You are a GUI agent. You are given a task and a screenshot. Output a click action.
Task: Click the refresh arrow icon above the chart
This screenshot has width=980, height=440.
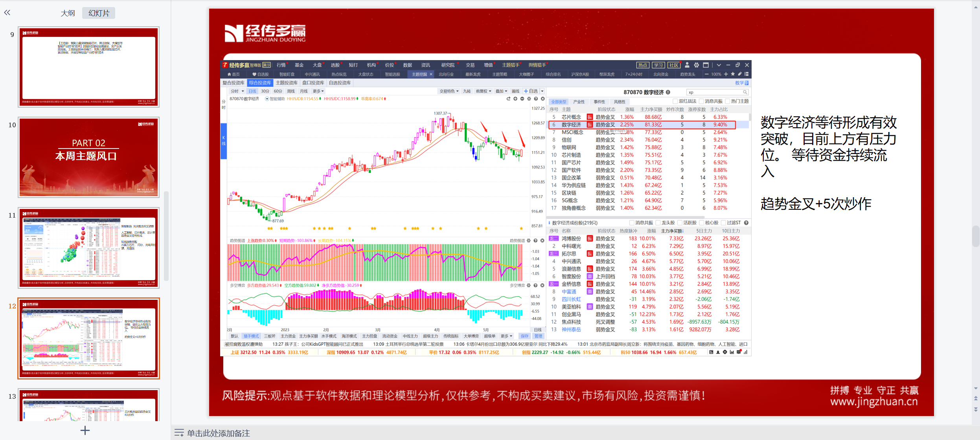(x=508, y=99)
